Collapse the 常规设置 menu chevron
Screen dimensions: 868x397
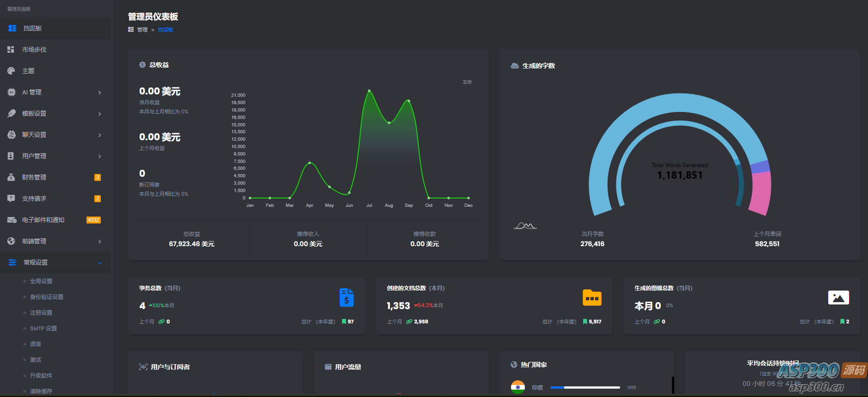(x=99, y=263)
